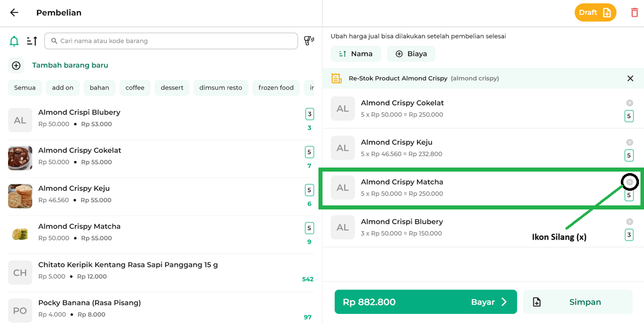Click the Biaya add cost button
Viewport: 644px width, 324px height.
[411, 54]
